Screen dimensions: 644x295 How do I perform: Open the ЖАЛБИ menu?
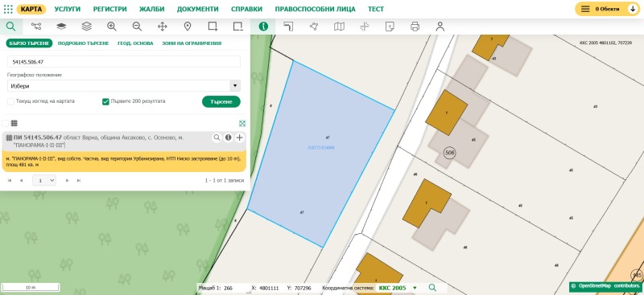coord(151,9)
